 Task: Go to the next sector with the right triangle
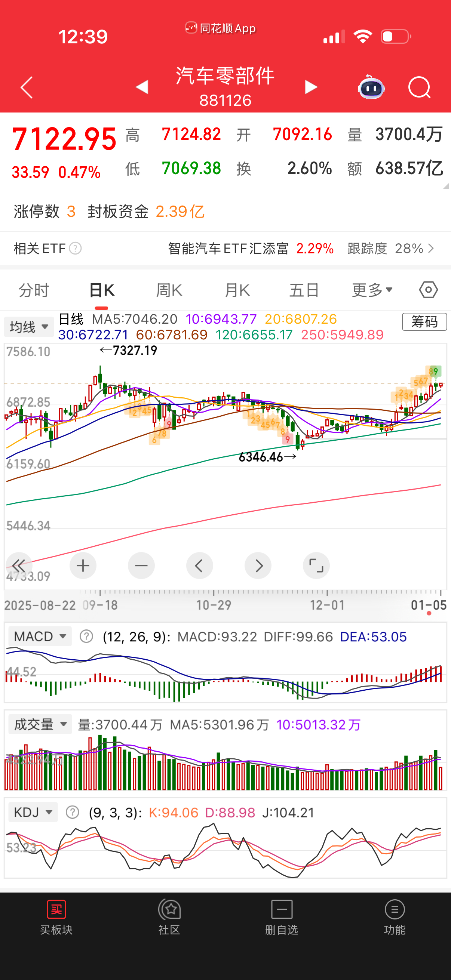(x=311, y=87)
